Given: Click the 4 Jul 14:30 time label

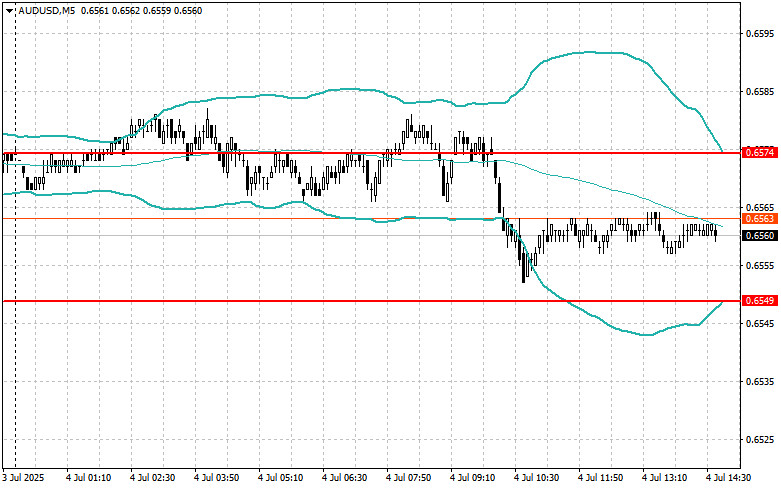Looking at the screenshot, I should coord(728,478).
